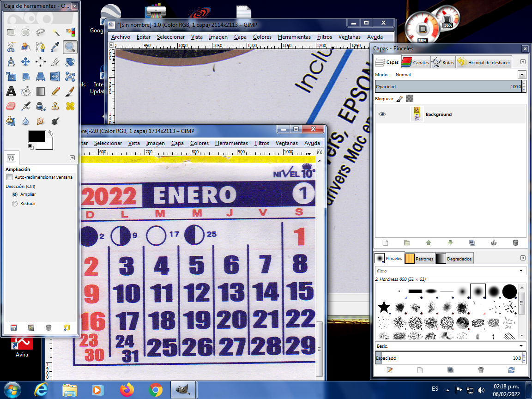Select the Paths pen tool

(40, 47)
